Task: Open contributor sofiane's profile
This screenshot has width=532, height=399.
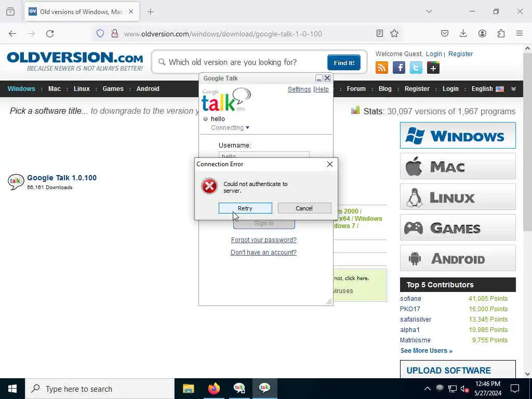Action: [x=410, y=299]
